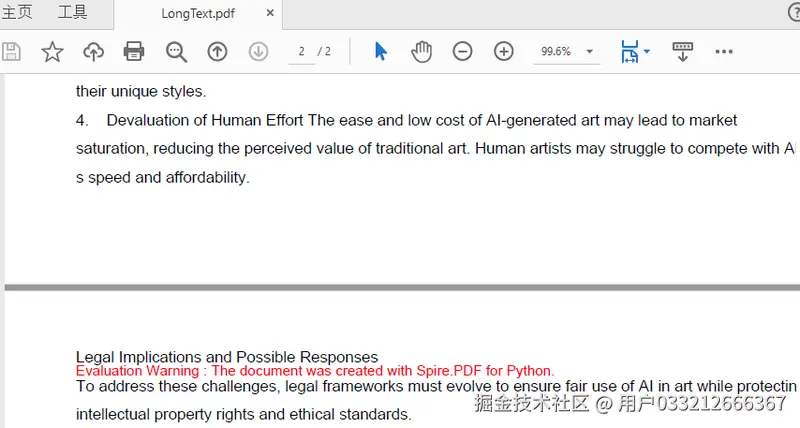800x428 pixels.
Task: Switch to the 工具 tab
Action: (x=72, y=12)
